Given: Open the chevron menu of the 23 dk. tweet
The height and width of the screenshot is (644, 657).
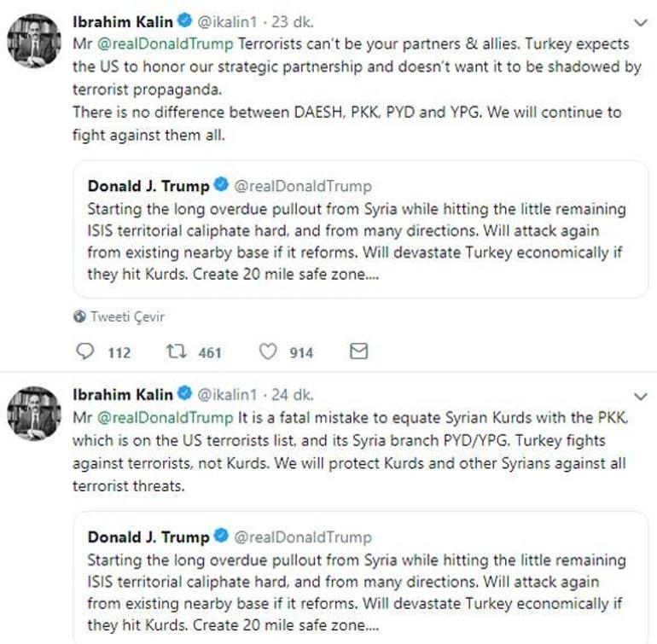Looking at the screenshot, I should (641, 23).
